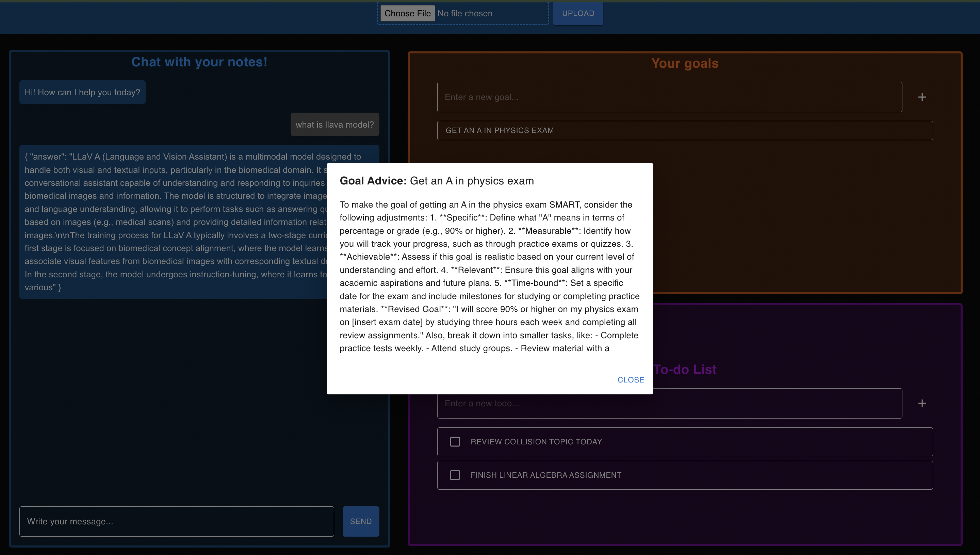This screenshot has height=555, width=980.
Task: Select the Review Collision Topic Today item
Action: pyautogui.click(x=536, y=442)
